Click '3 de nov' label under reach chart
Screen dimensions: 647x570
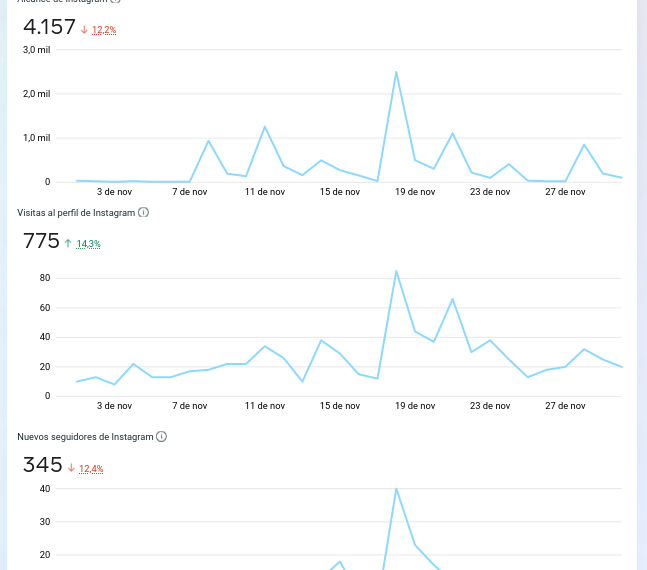[114, 192]
